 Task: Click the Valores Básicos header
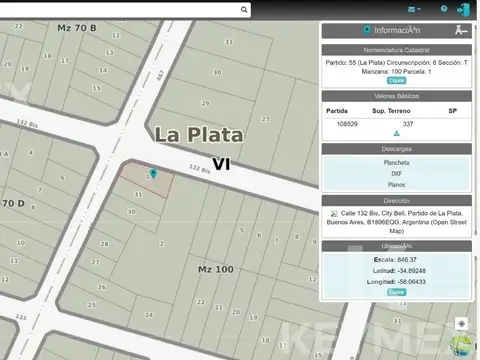(x=396, y=96)
